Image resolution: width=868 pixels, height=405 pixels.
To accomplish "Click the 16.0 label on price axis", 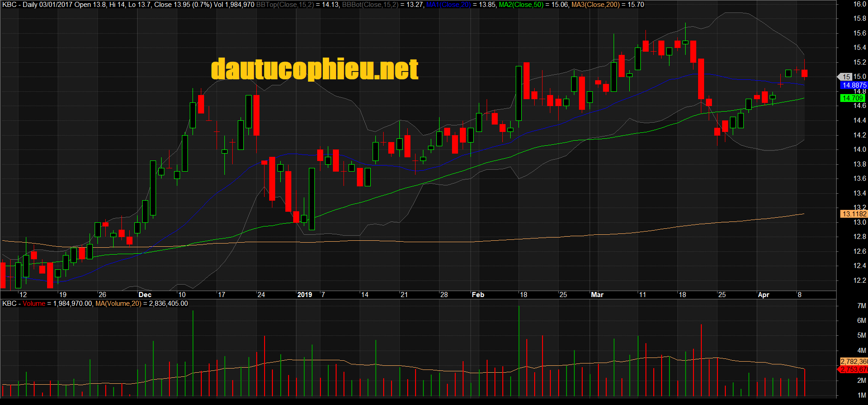I will coord(859,4).
